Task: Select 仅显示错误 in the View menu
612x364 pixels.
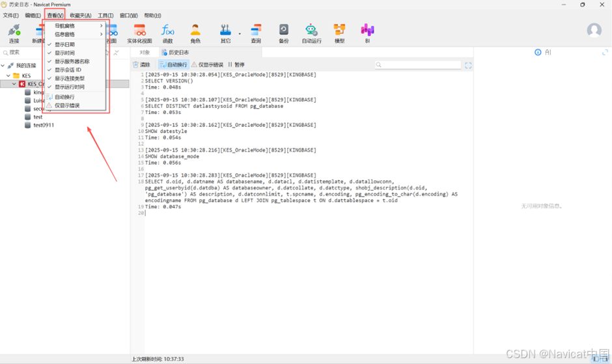Action: click(76, 105)
